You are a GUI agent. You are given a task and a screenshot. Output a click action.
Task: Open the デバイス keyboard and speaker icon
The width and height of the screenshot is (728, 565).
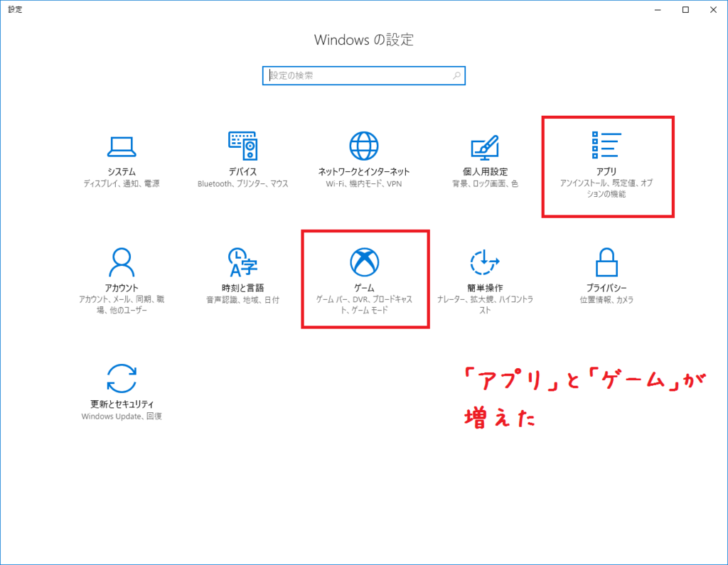click(x=243, y=146)
